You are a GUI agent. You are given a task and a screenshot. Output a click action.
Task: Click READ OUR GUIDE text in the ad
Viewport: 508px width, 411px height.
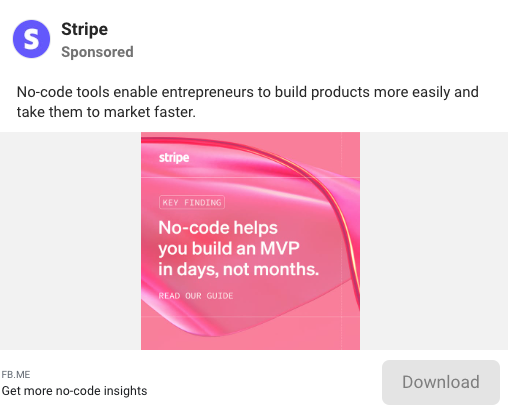tap(196, 296)
